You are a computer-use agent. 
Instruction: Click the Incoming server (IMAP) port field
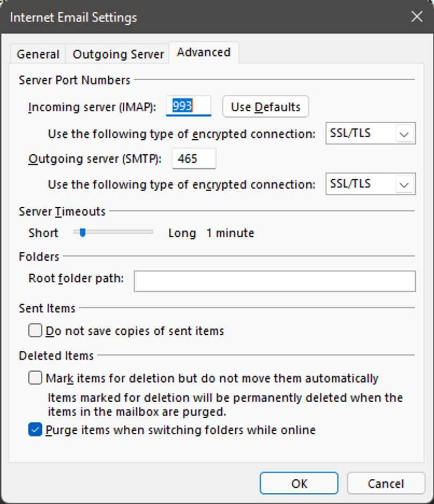click(x=189, y=107)
